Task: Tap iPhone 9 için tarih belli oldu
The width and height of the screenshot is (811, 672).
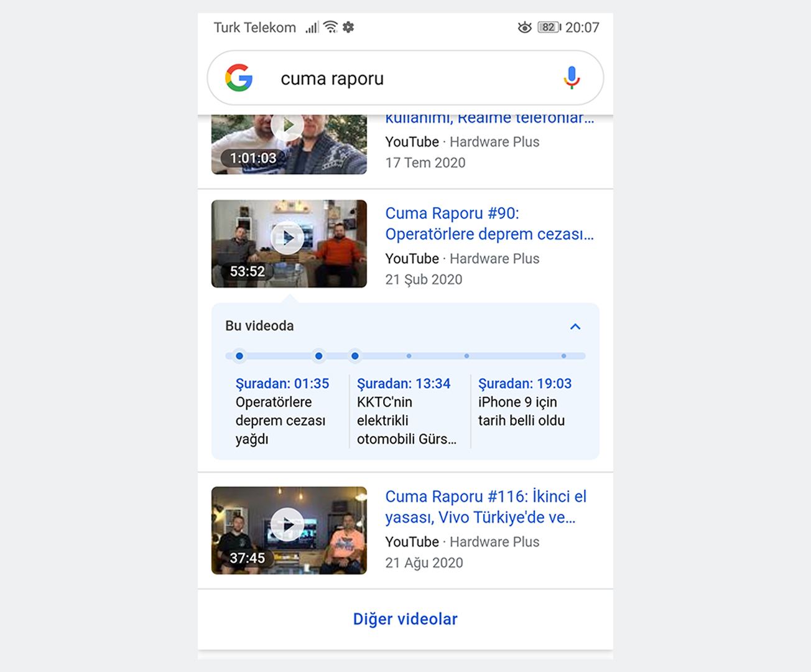Action: coord(522,411)
